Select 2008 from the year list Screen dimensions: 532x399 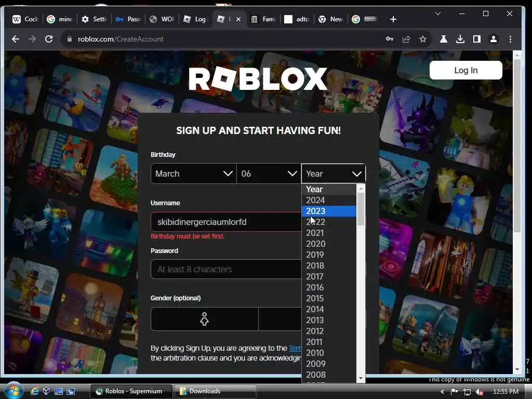[x=329, y=375]
